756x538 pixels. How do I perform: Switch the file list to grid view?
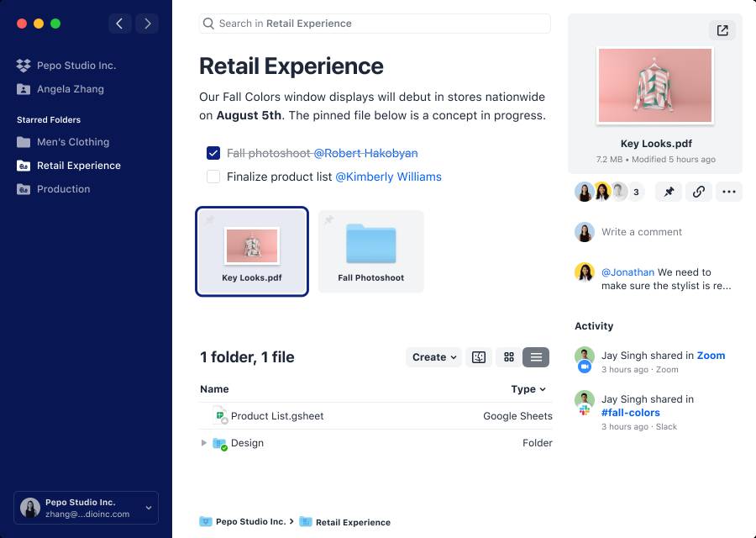(508, 356)
